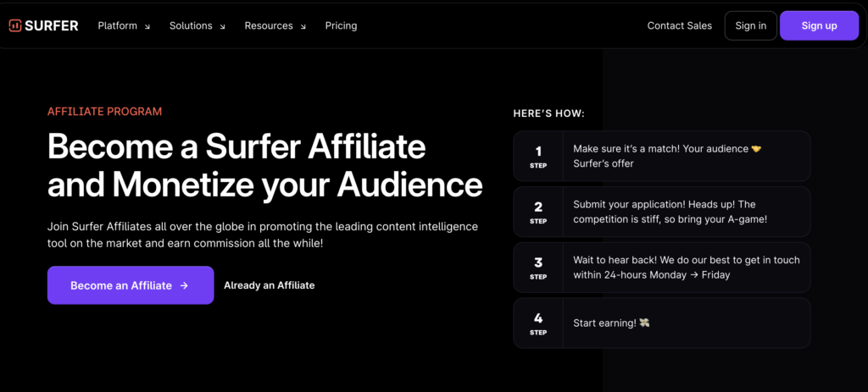Select the step 3 number box

(538, 267)
